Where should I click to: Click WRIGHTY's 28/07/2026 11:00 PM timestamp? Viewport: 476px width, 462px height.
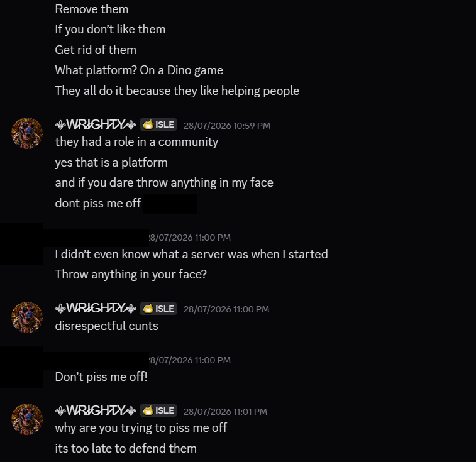[226, 309]
